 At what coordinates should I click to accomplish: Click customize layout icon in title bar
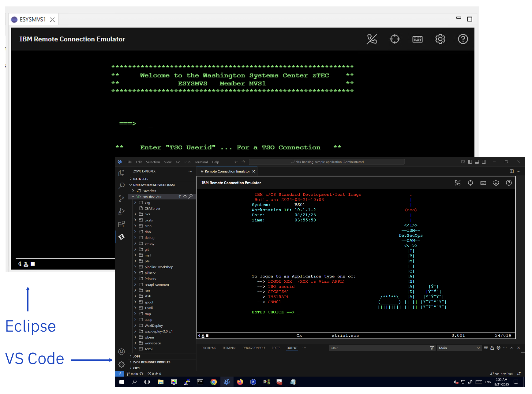tap(463, 162)
